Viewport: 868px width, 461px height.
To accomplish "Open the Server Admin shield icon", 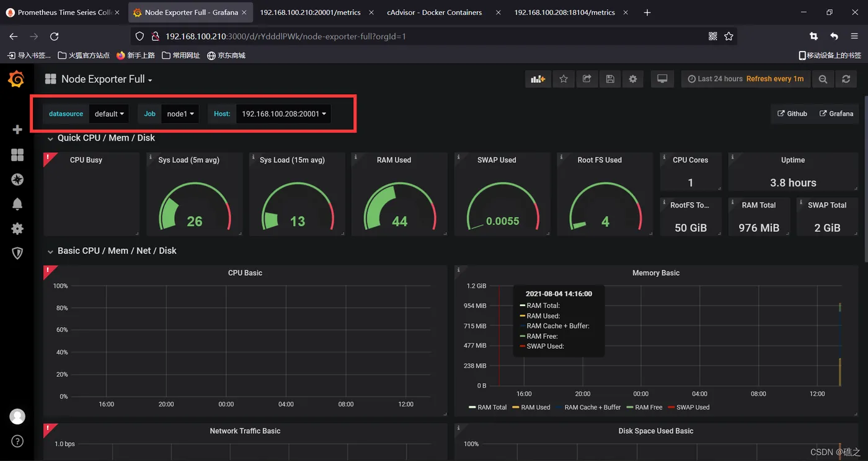I will [x=17, y=253].
